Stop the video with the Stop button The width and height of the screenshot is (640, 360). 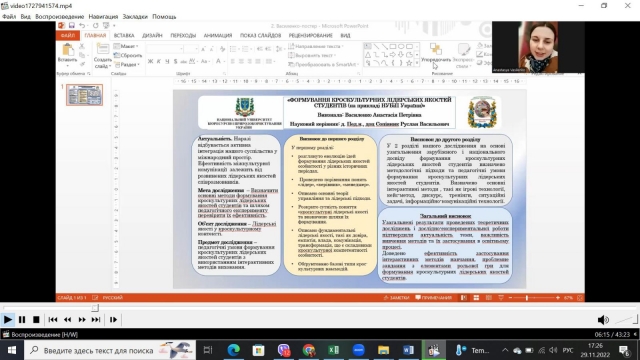pos(36,320)
